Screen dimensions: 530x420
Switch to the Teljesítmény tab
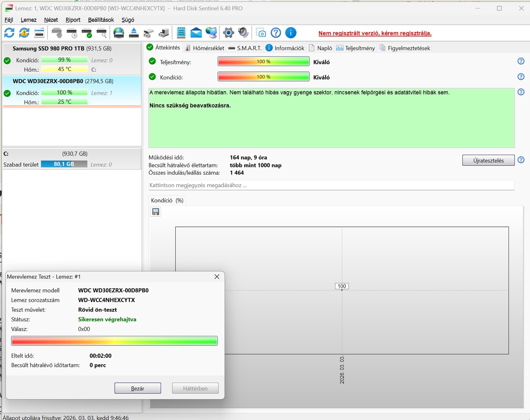[x=355, y=48]
